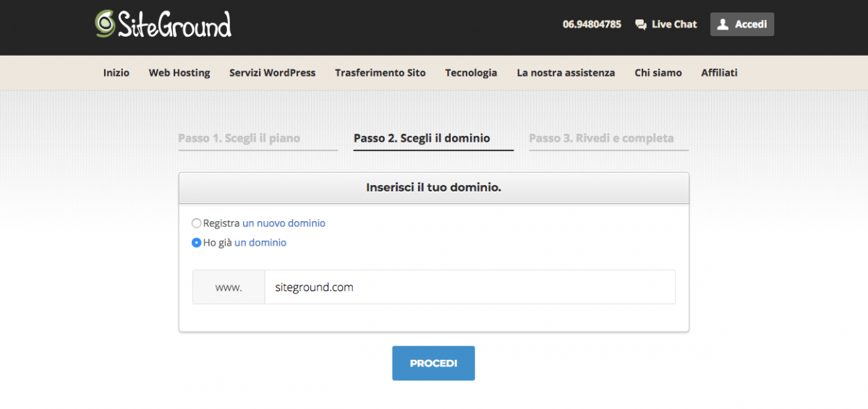
Task: Select the Registra un nuovo dominio radio button
Action: coord(196,223)
